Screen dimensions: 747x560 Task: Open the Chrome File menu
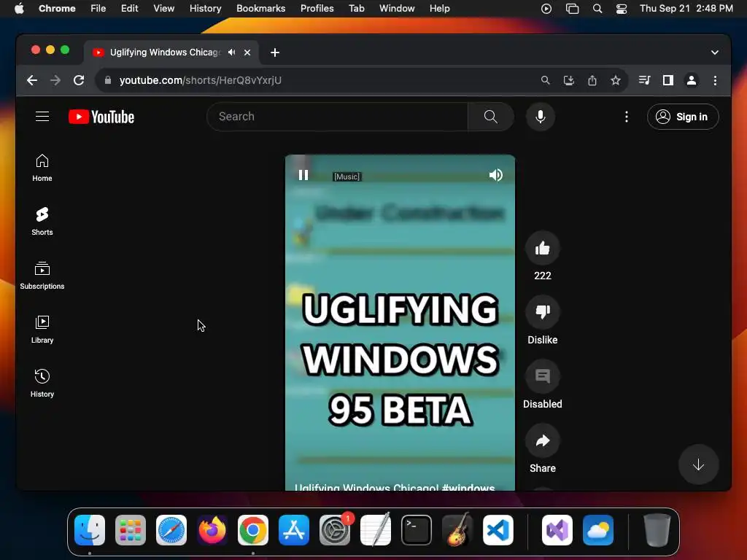98,9
